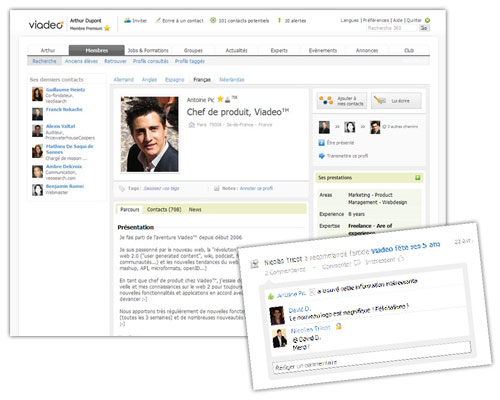Click the green Quitter power icon

427,20
